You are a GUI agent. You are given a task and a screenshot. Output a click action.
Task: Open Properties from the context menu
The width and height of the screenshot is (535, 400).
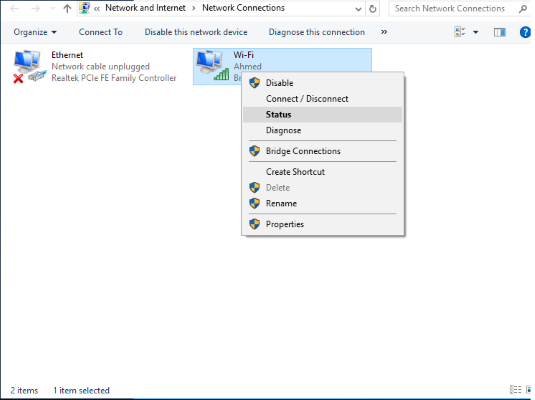coord(322,224)
